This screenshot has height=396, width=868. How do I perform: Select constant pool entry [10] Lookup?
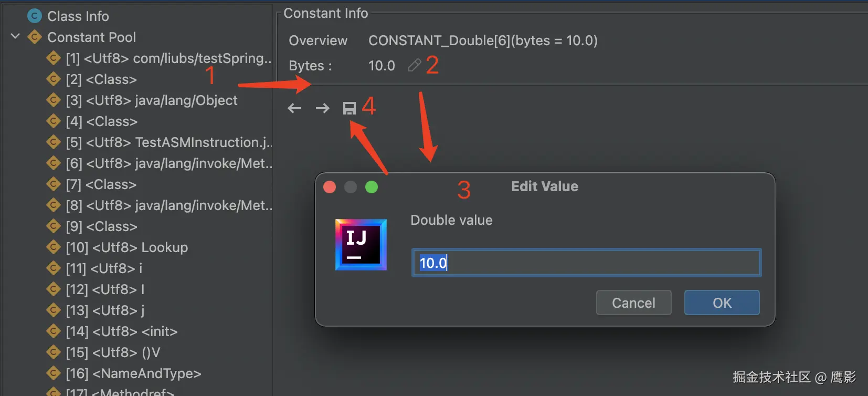[x=126, y=247]
